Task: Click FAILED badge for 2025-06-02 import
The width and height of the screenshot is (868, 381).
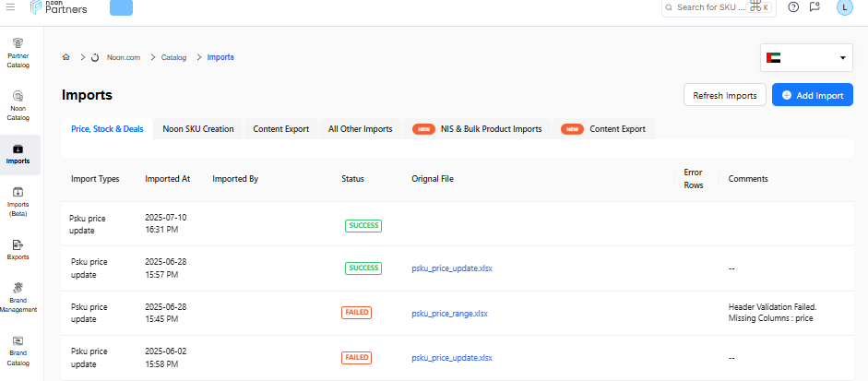Action: [x=356, y=357]
